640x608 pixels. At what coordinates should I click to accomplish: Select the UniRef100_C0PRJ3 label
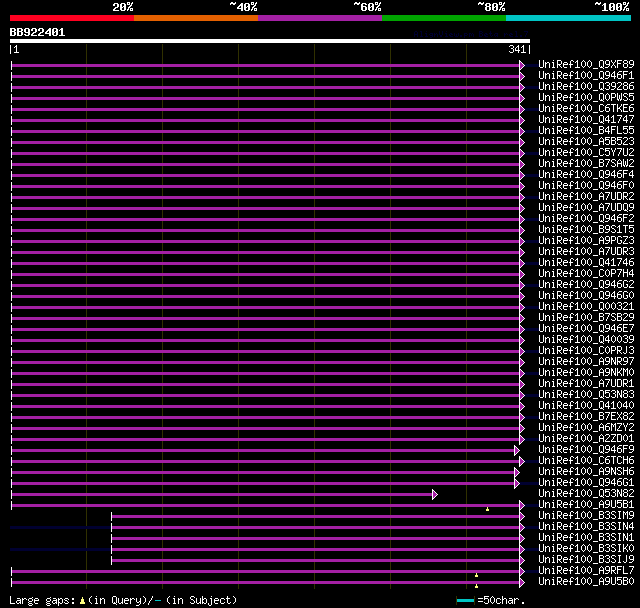(x=586, y=351)
